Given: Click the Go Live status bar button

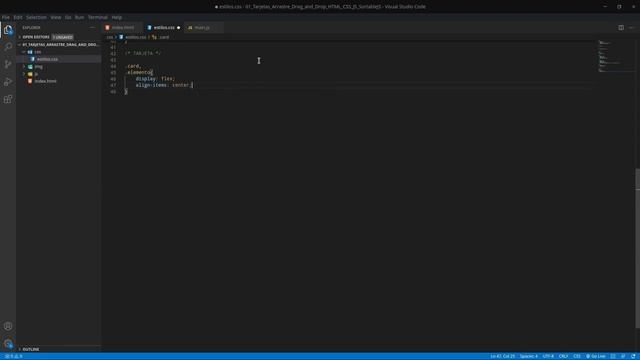Looking at the screenshot, I should [x=596, y=356].
